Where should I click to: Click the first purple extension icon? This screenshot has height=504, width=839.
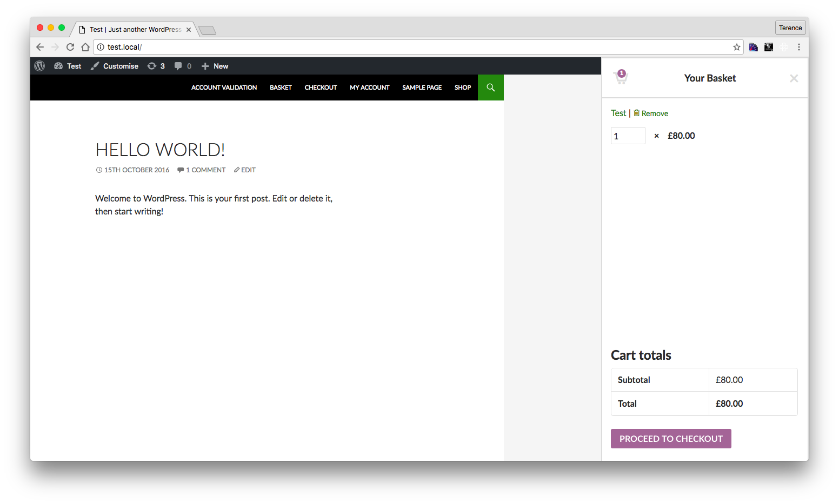point(754,47)
